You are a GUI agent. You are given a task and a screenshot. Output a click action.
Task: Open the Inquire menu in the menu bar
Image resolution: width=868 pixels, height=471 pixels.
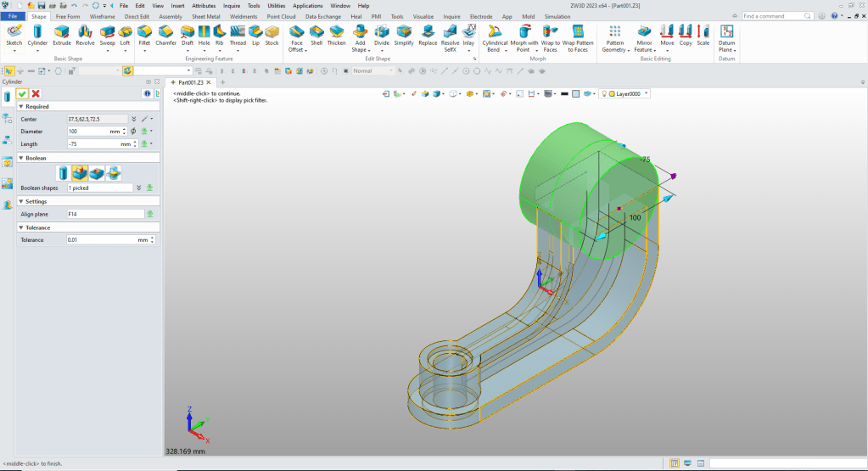(232, 5)
